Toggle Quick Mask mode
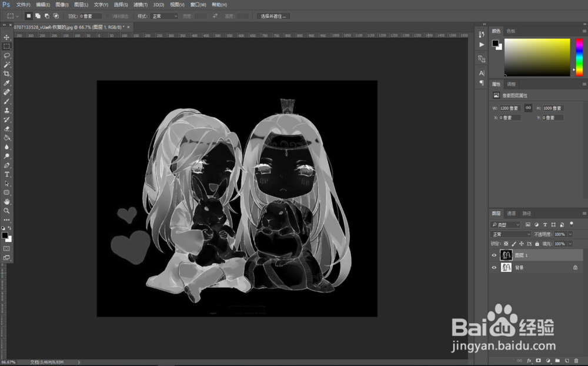 point(6,248)
